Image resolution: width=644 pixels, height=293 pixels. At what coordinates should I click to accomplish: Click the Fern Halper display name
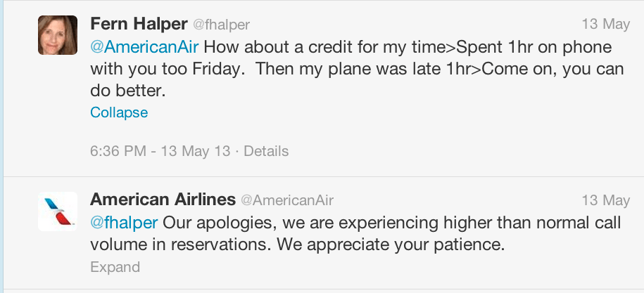click(x=139, y=24)
